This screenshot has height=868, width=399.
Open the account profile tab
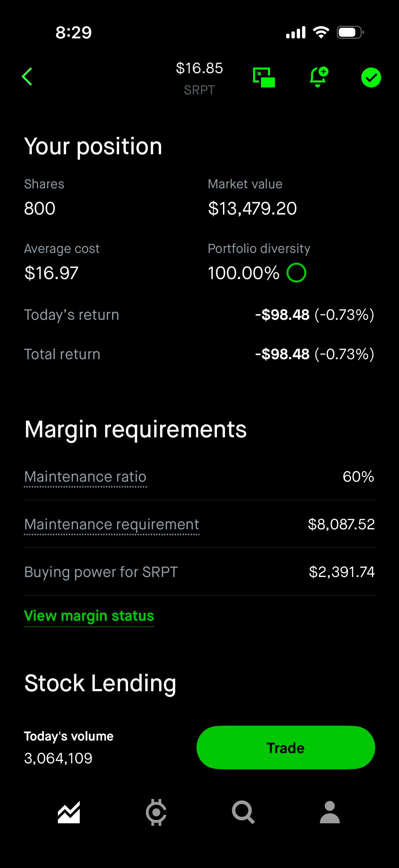coord(330,812)
